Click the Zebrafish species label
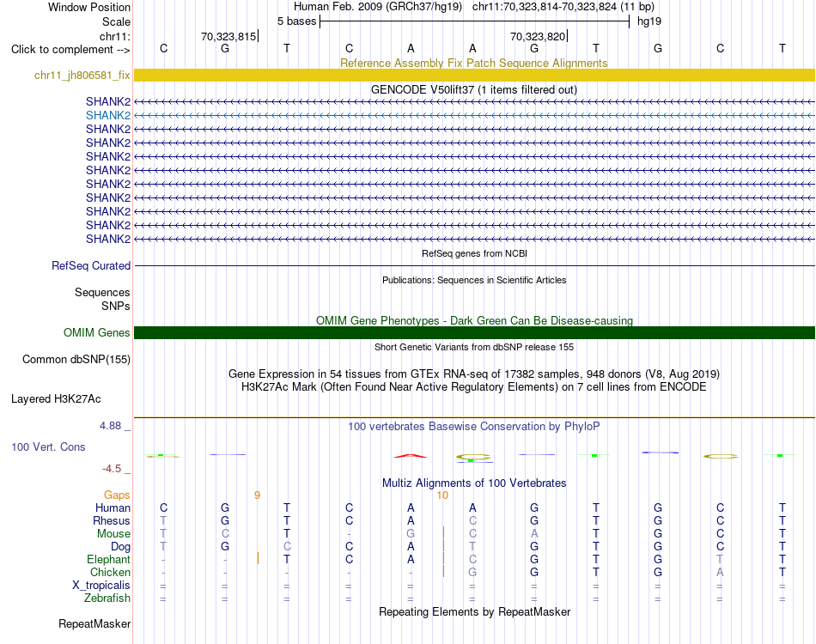This screenshot has height=644, width=816. pos(107,598)
